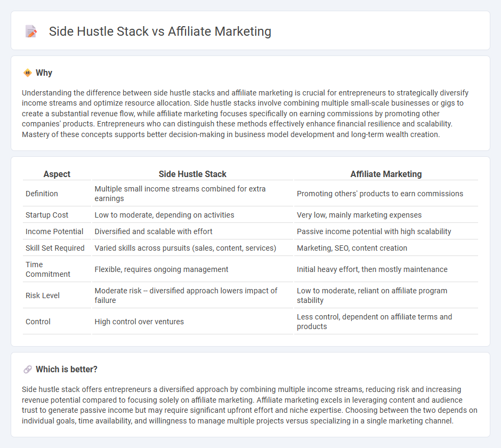Screen dimensions: 501x448
Task: Select the Income Potential row label
Action: pos(54,231)
